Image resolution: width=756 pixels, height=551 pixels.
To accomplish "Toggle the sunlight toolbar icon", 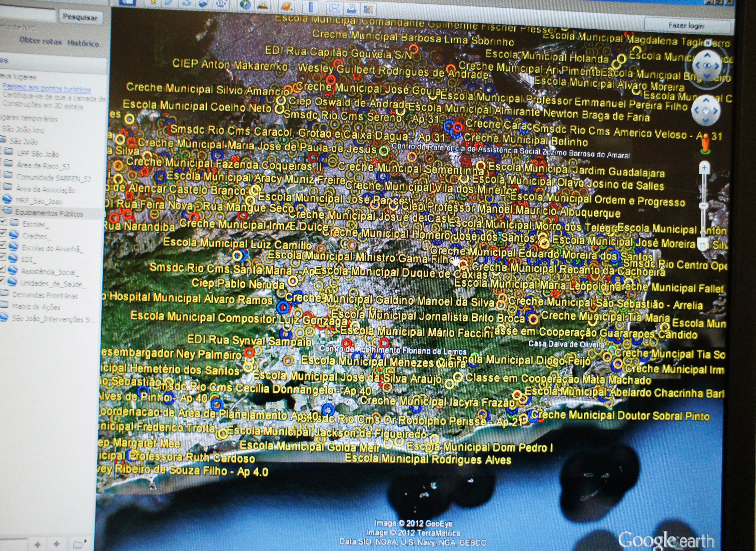I will click(263, 5).
